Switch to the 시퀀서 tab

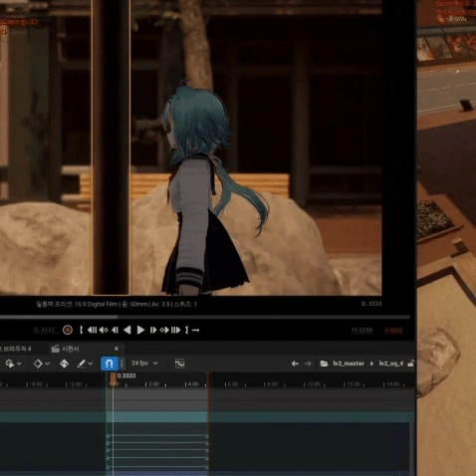[x=71, y=349]
